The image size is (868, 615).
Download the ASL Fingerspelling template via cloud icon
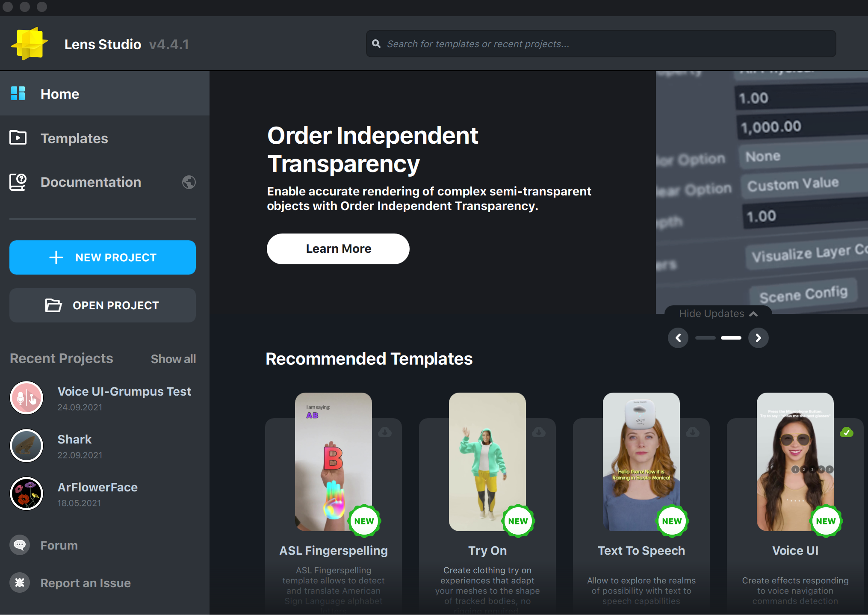385,432
